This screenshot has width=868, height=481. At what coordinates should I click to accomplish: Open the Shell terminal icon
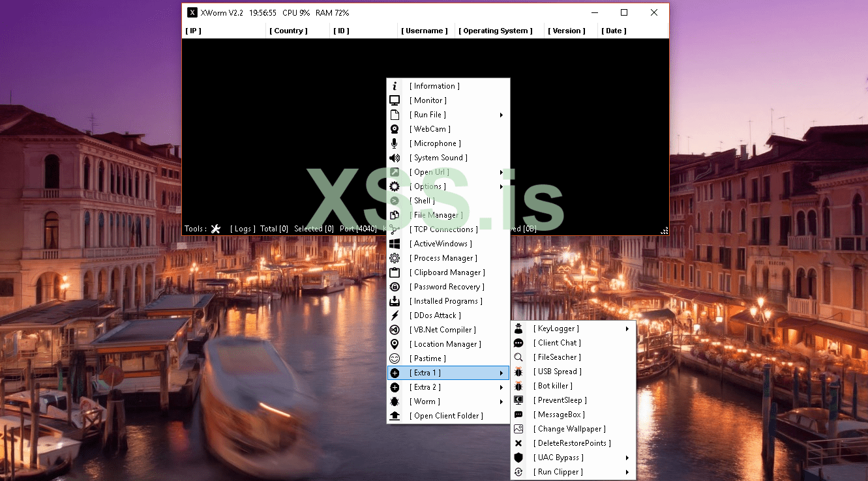click(395, 201)
